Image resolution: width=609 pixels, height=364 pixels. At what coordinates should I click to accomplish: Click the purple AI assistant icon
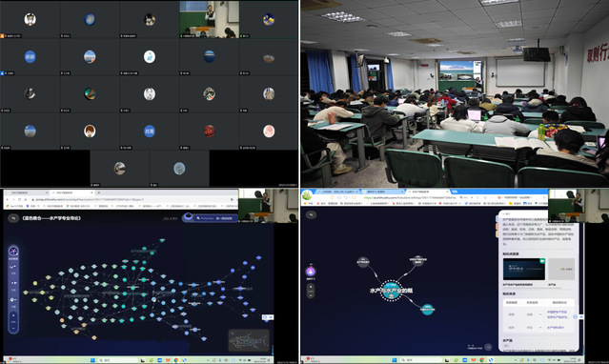tap(311, 272)
